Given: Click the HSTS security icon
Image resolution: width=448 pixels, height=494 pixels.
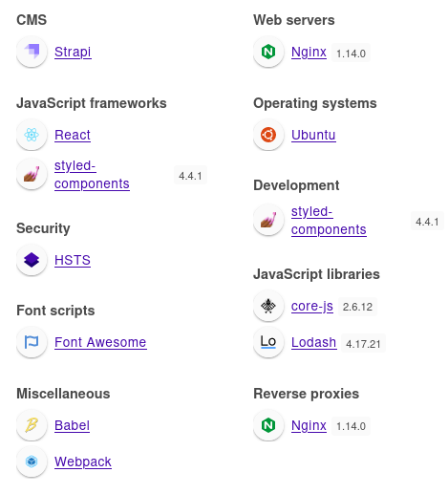Looking at the screenshot, I should click(32, 260).
